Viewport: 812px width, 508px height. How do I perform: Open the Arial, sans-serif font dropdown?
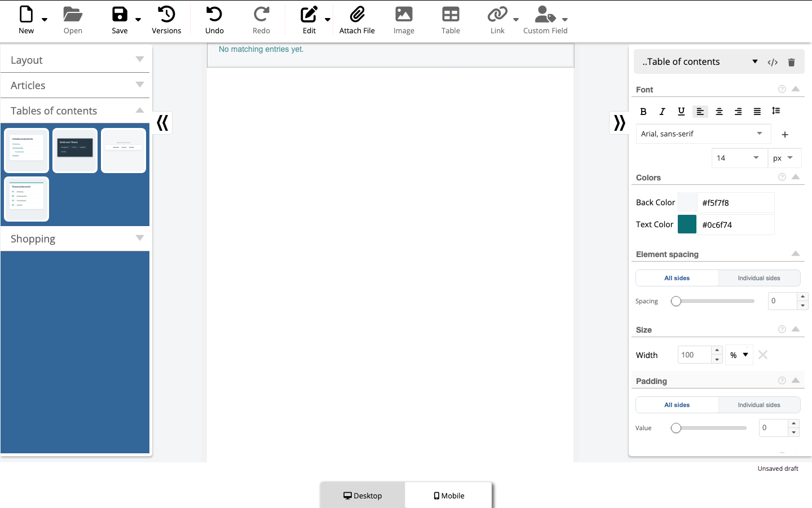[703, 134]
